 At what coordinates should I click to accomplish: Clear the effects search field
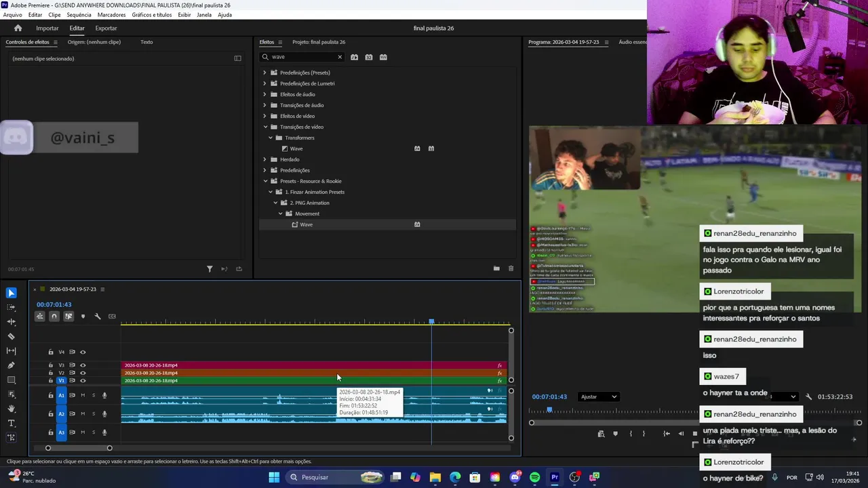tap(340, 57)
